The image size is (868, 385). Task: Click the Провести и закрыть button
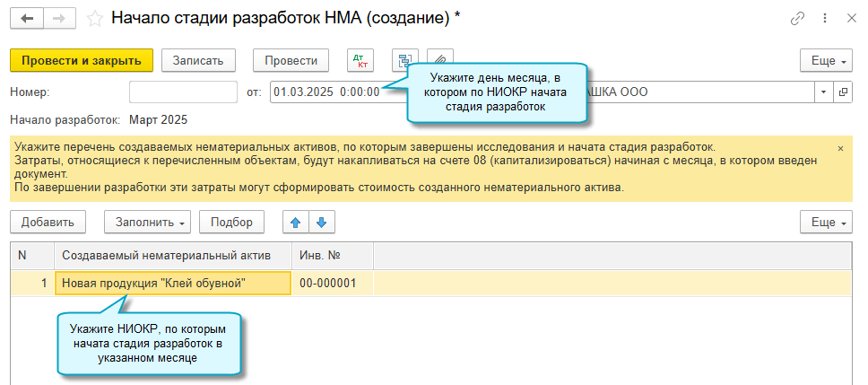pyautogui.click(x=82, y=60)
